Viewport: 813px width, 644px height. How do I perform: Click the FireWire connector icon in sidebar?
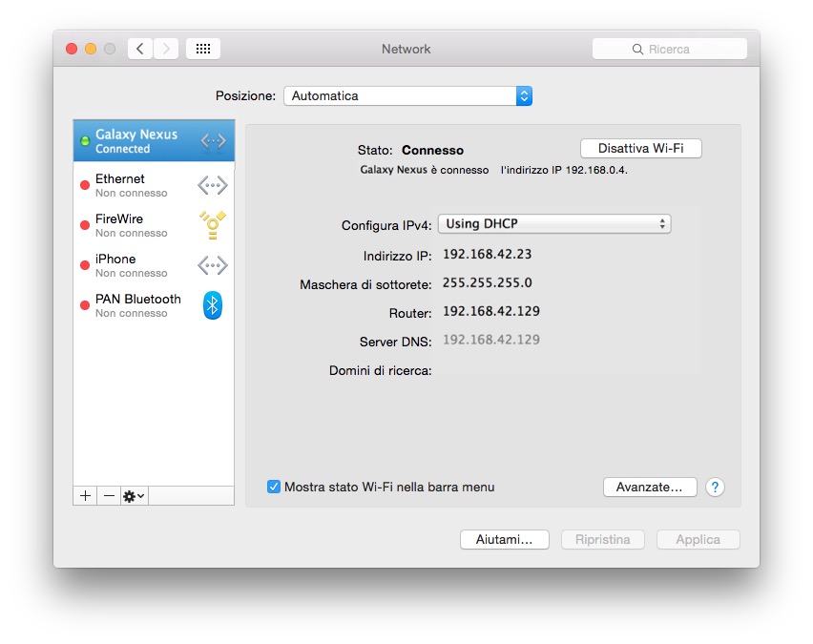[212, 225]
